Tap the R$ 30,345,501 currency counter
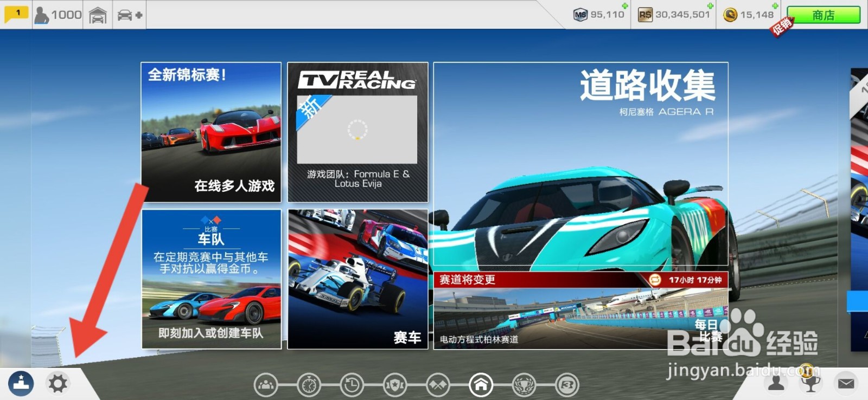Screen dimensions: 868x400 [675, 15]
